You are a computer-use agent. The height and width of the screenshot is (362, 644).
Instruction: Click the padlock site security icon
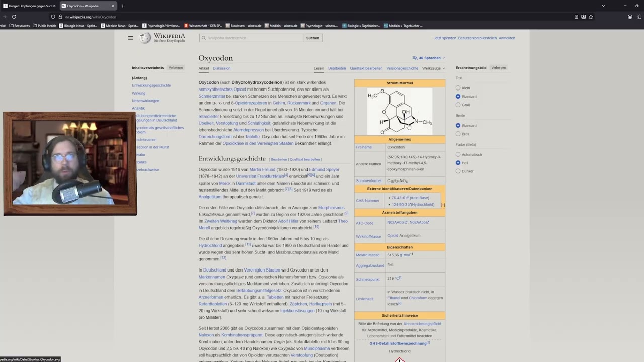pyautogui.click(x=60, y=17)
